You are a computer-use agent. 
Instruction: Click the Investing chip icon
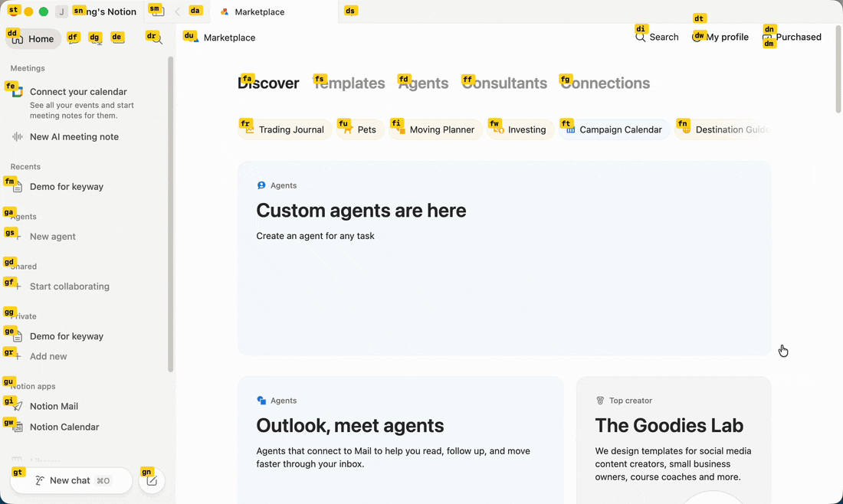click(x=498, y=129)
